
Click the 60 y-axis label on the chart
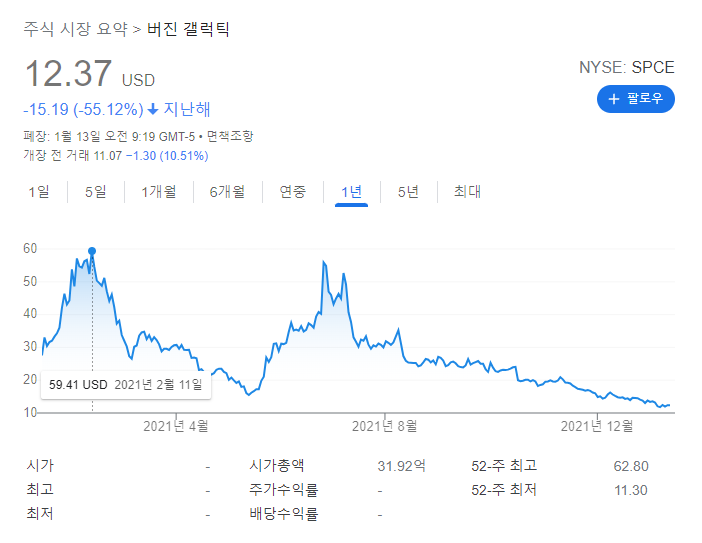click(30, 248)
